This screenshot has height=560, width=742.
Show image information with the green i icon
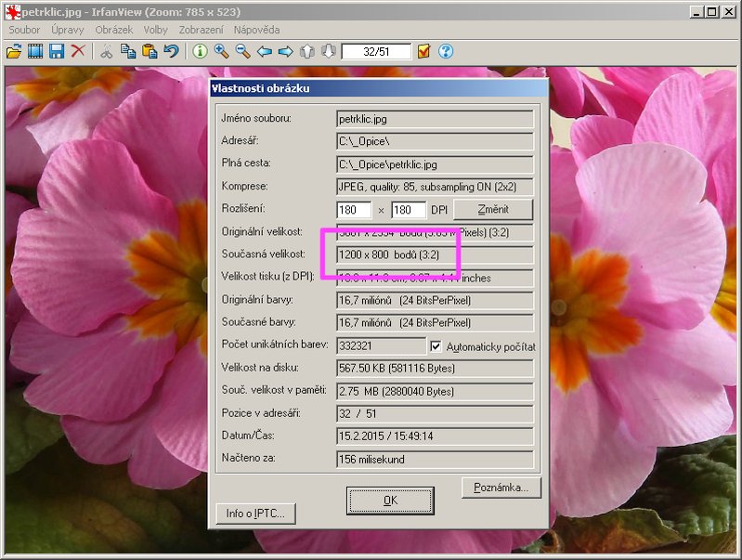pos(201,51)
